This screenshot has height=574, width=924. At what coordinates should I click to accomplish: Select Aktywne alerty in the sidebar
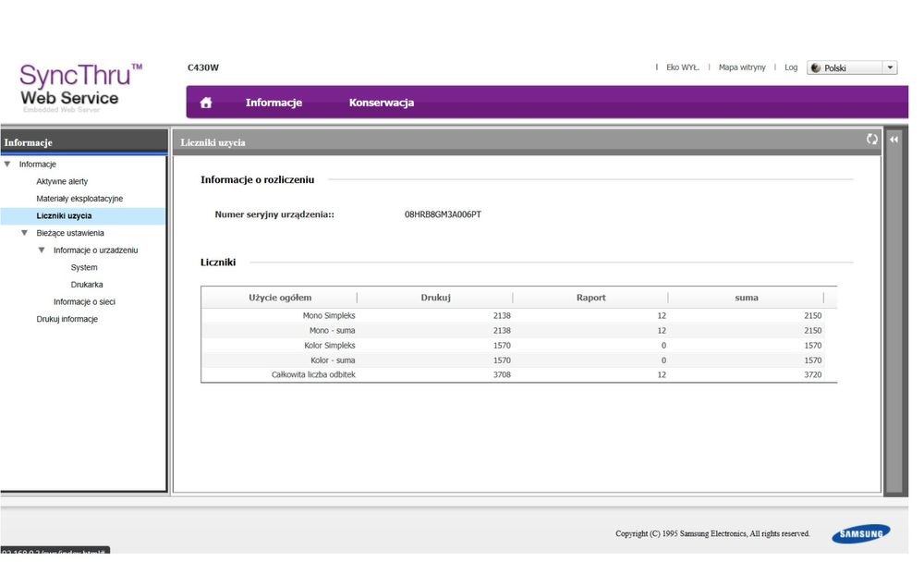click(x=62, y=181)
